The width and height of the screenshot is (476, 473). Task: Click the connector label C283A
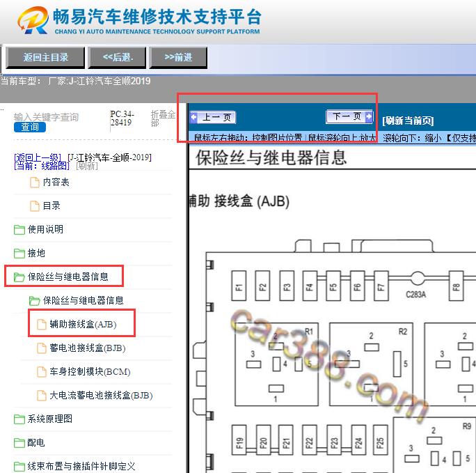tap(416, 295)
